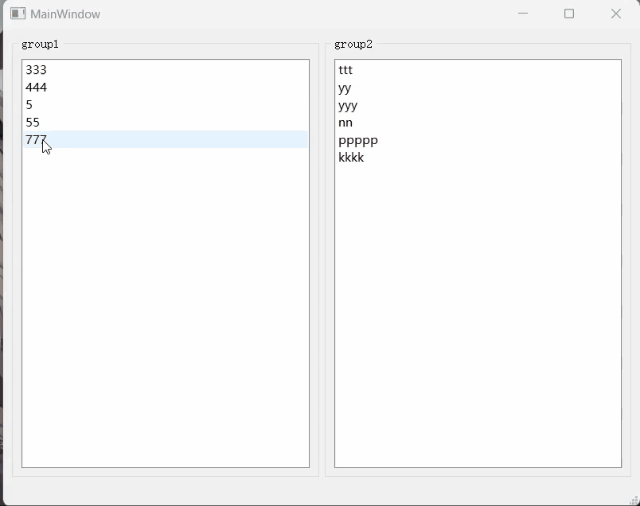Screen dimensions: 640x506
Task: Select item kkkk in group2 list
Action: click(x=478, y=158)
